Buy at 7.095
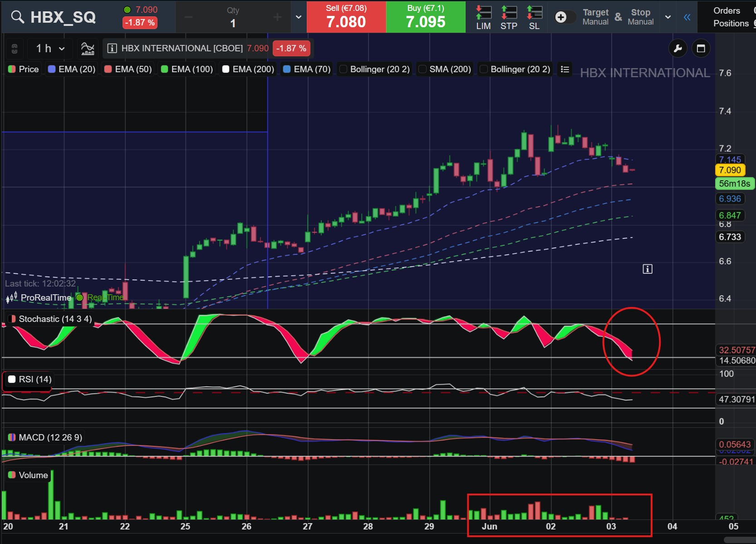Screen dimensions: 756x544 pos(426,17)
